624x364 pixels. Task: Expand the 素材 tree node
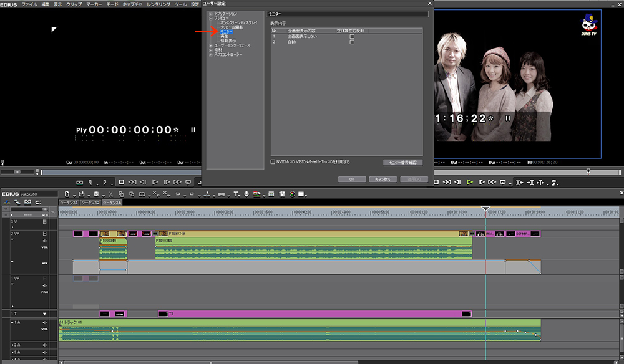[211, 50]
